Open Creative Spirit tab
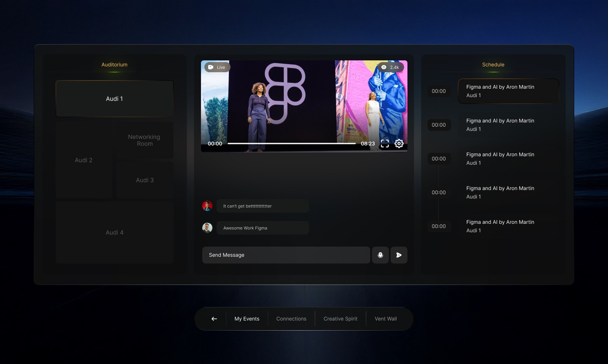Image resolution: width=608 pixels, height=364 pixels. pos(340,319)
